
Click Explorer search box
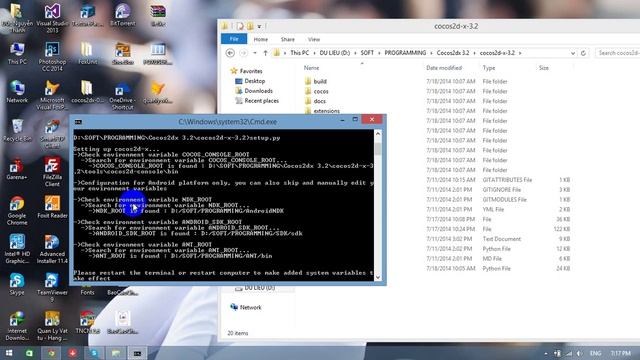pyautogui.click(x=617, y=53)
